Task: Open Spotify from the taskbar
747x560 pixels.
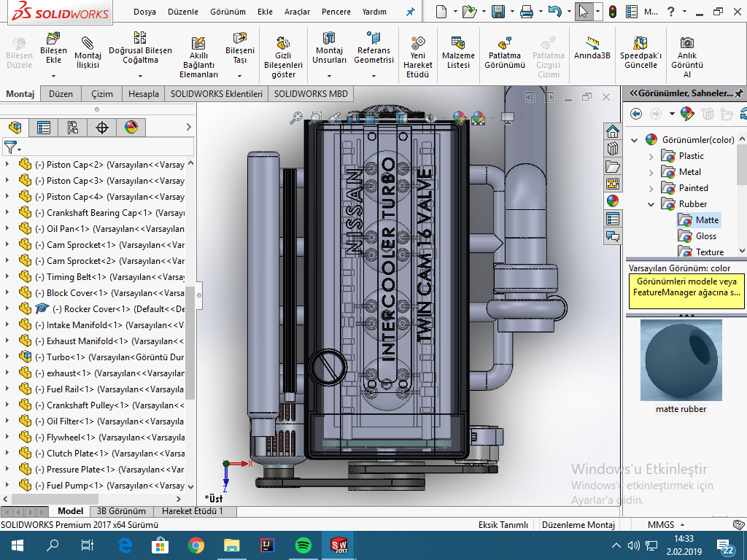Action: pos(303,545)
